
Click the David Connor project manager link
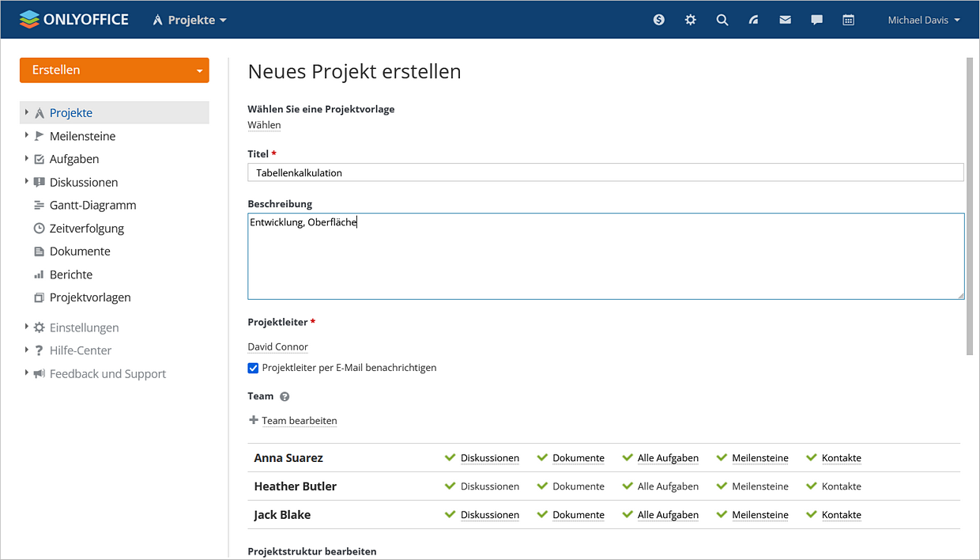point(277,346)
